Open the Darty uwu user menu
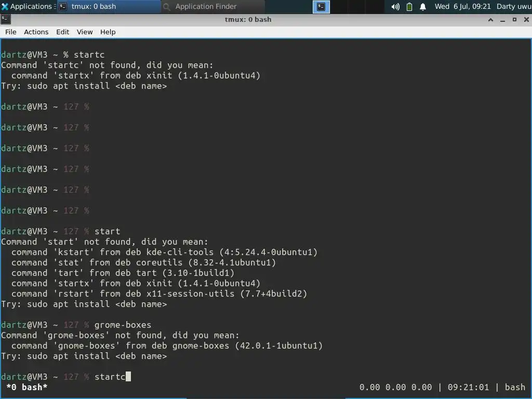The image size is (532, 399). [514, 6]
